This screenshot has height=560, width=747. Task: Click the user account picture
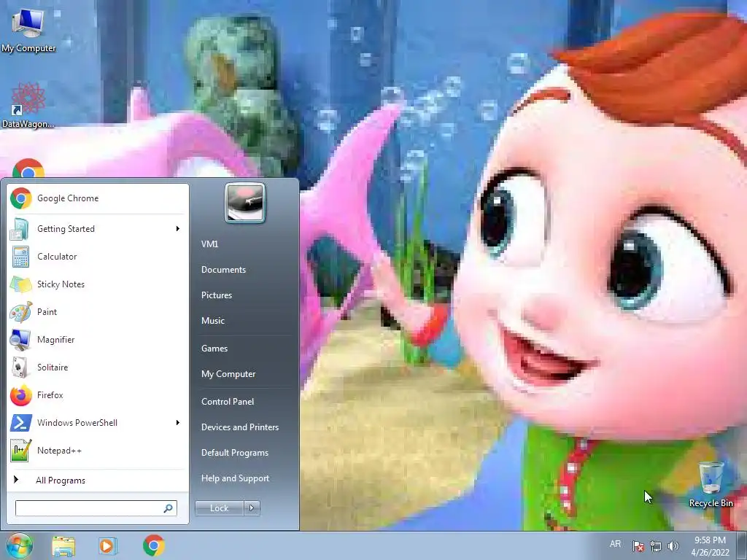click(x=245, y=203)
